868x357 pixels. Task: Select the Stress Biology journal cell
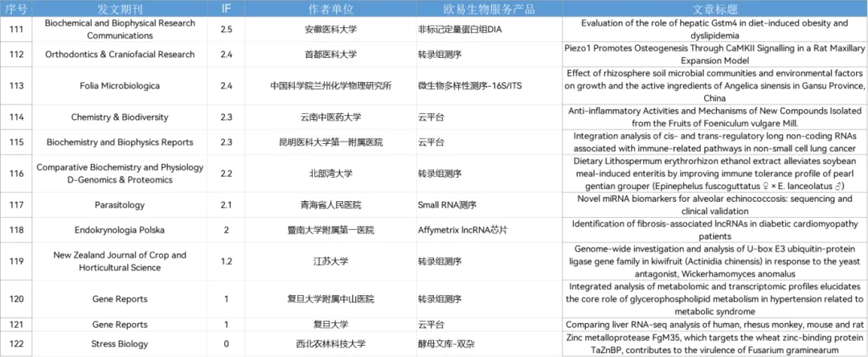tap(120, 344)
